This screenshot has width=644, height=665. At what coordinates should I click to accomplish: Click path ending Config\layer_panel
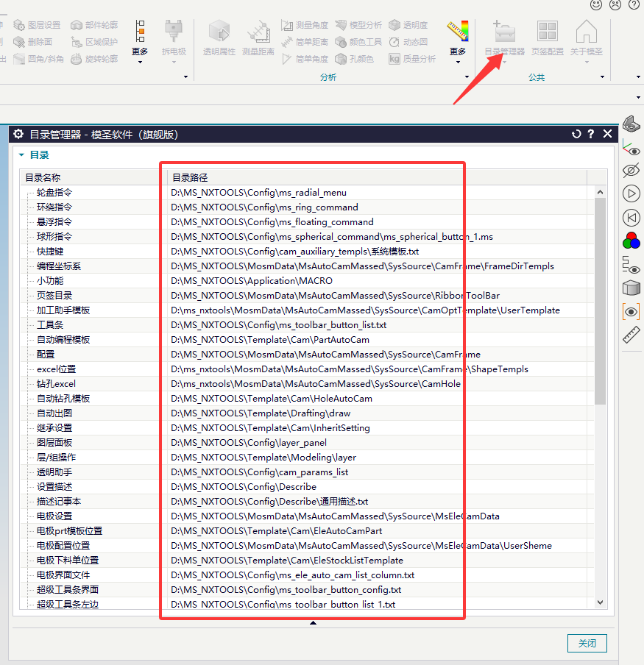[249, 443]
